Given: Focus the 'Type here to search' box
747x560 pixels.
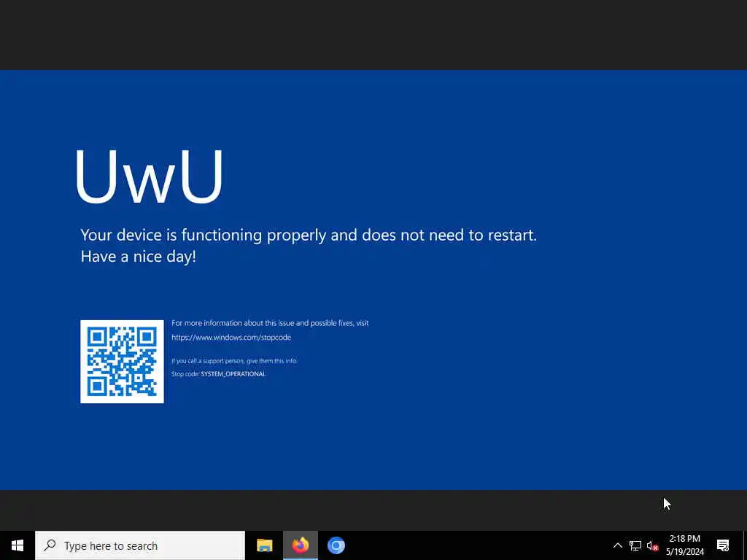Looking at the screenshot, I should (140, 545).
